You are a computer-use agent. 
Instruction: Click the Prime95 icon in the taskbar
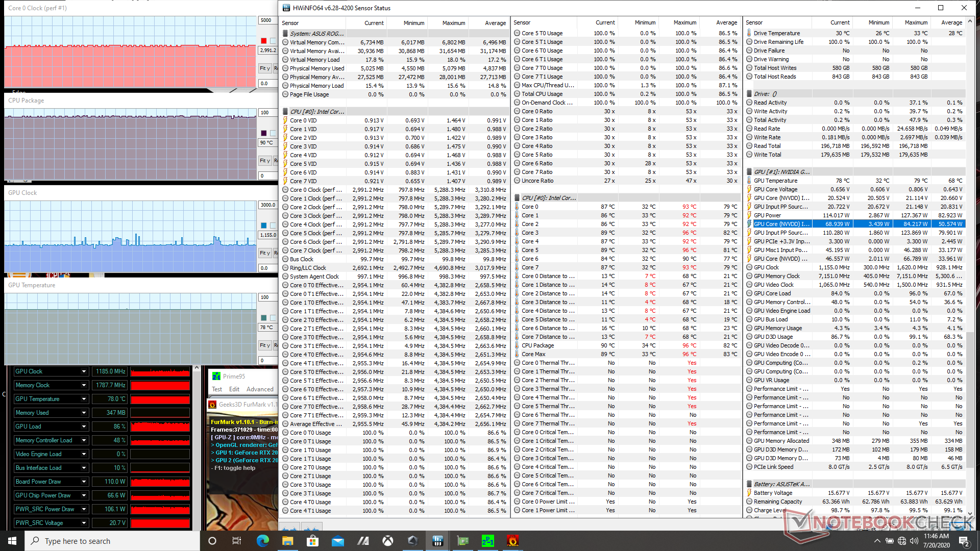tap(487, 541)
